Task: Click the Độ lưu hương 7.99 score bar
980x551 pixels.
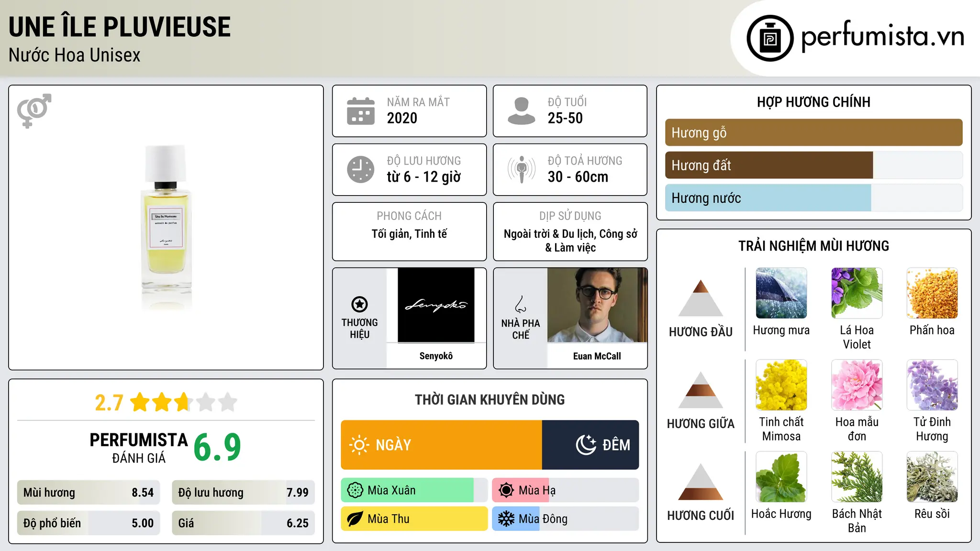Action: click(x=243, y=493)
